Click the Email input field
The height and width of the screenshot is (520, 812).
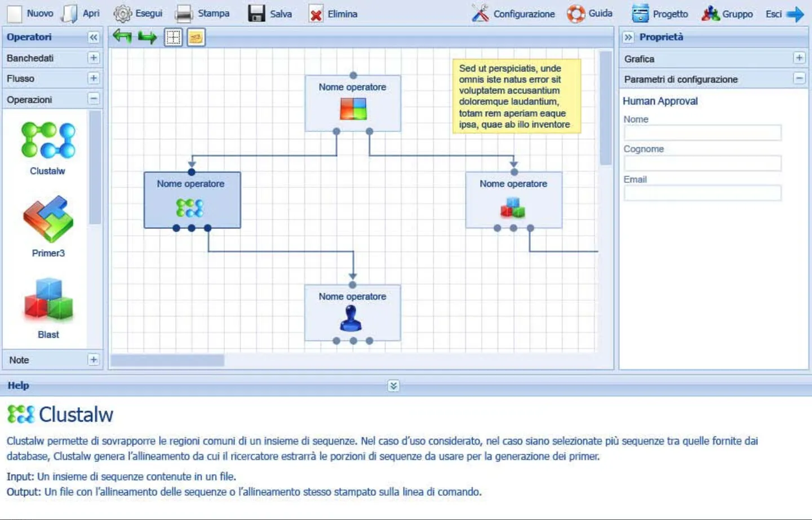pyautogui.click(x=702, y=193)
